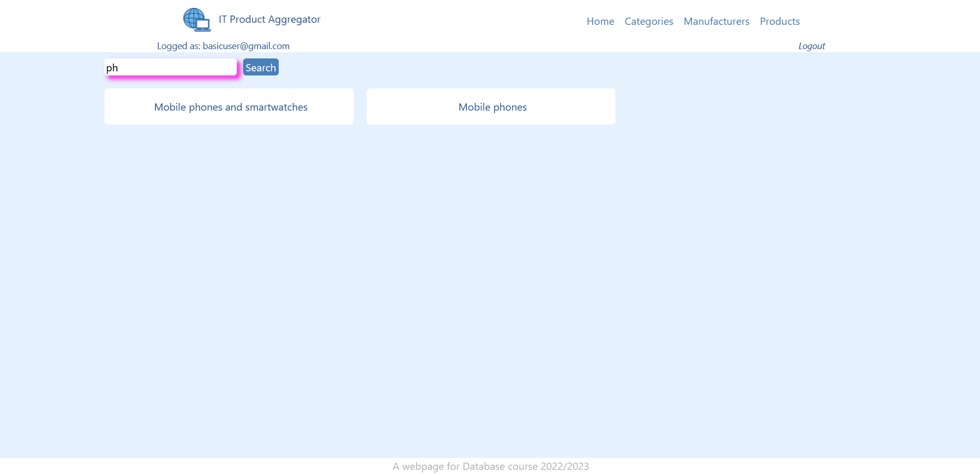
Task: Click the basicuser@gmail.com email address
Action: pyautogui.click(x=246, y=46)
